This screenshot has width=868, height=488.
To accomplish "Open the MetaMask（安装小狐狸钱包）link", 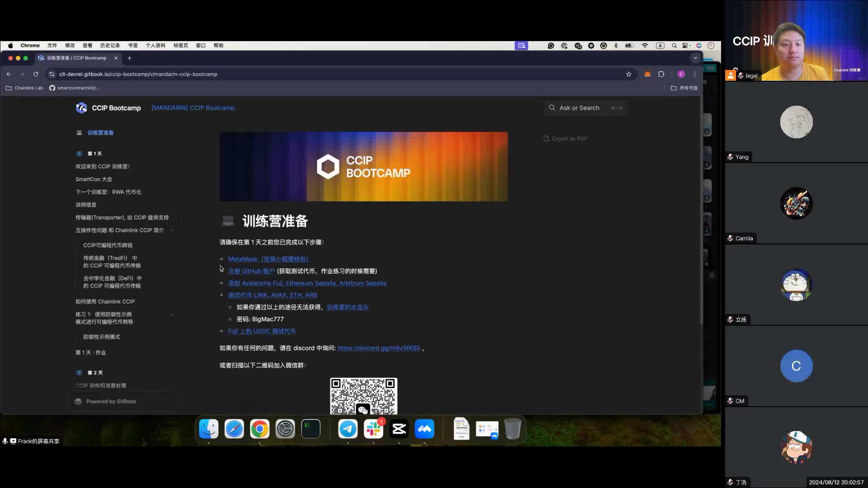I will point(269,259).
